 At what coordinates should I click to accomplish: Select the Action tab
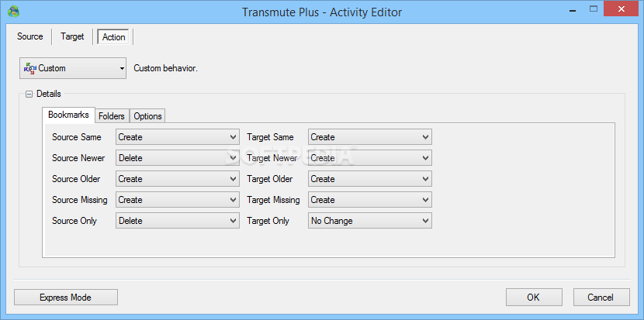coord(113,37)
